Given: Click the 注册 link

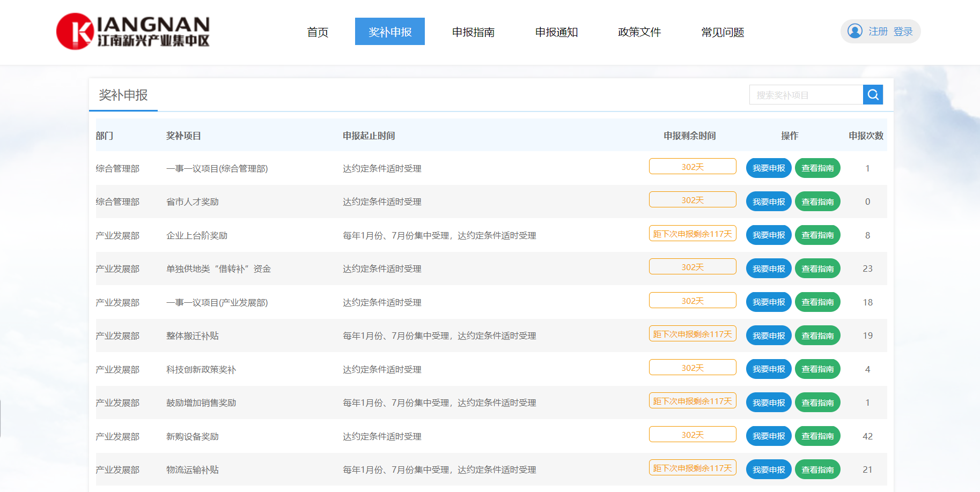Looking at the screenshot, I should 878,32.
